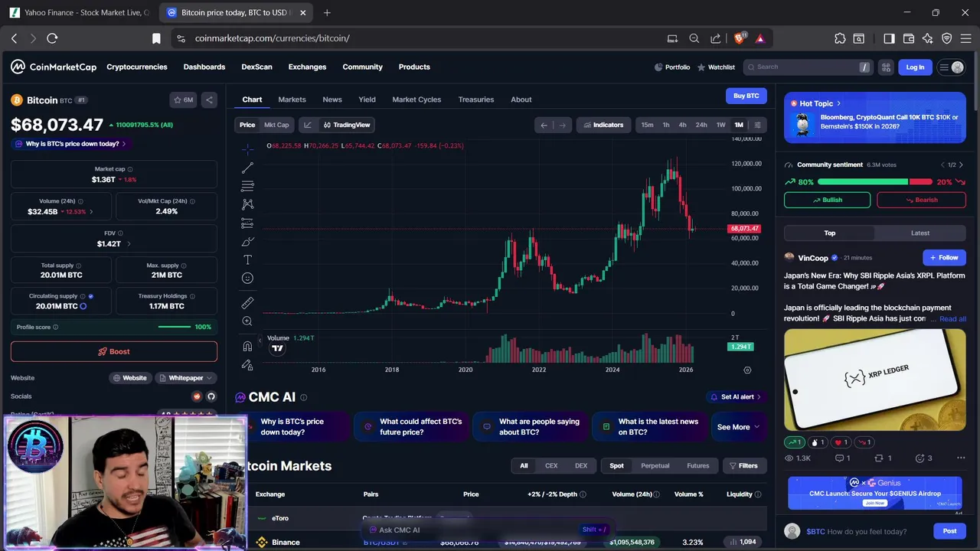Open the QR code scan icon beside Search

click(886, 67)
